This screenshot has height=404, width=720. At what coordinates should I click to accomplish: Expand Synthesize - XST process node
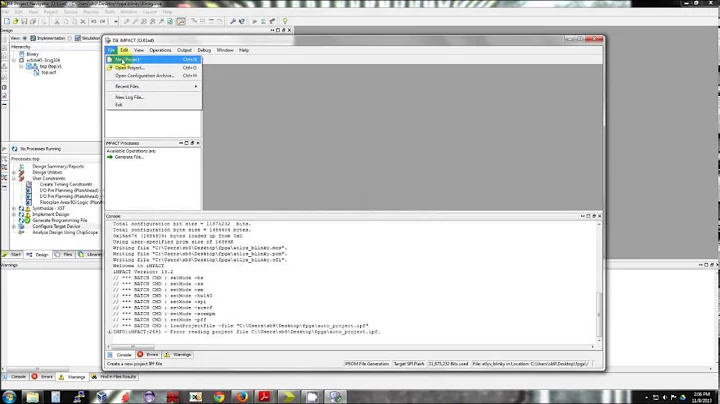click(x=14, y=208)
